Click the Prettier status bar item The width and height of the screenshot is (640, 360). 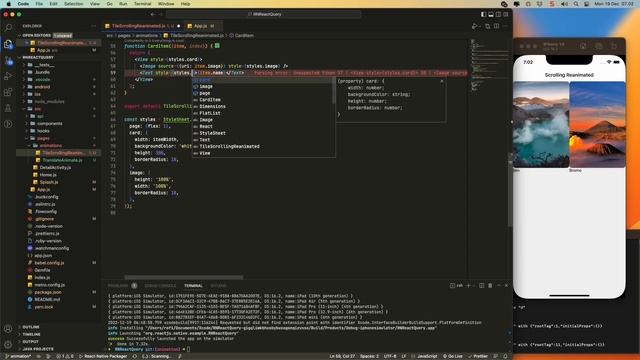[x=478, y=356]
